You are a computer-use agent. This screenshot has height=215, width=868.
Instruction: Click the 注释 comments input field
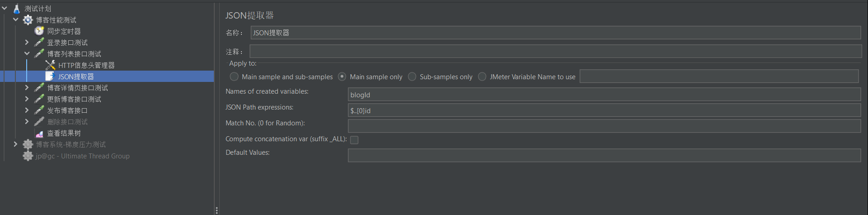556,51
